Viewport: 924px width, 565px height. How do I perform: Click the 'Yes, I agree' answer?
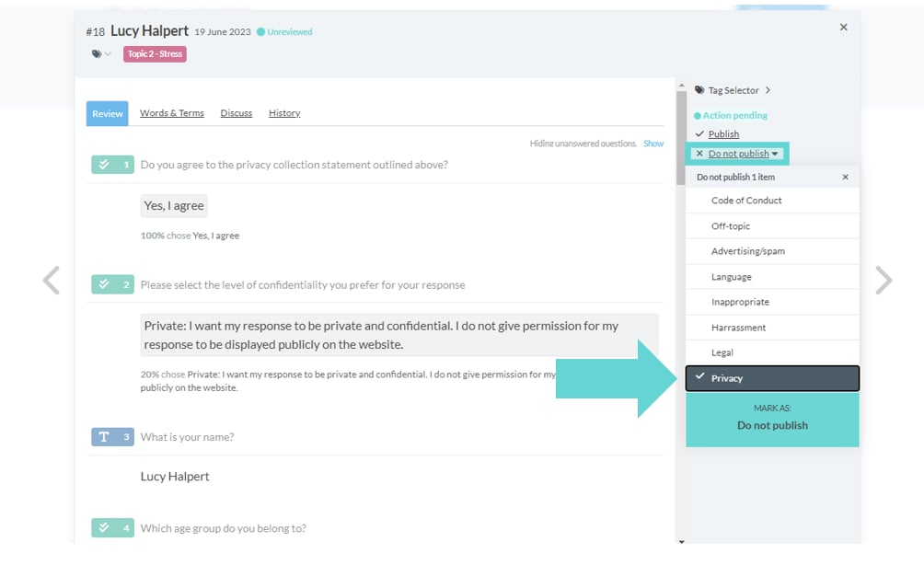point(174,205)
